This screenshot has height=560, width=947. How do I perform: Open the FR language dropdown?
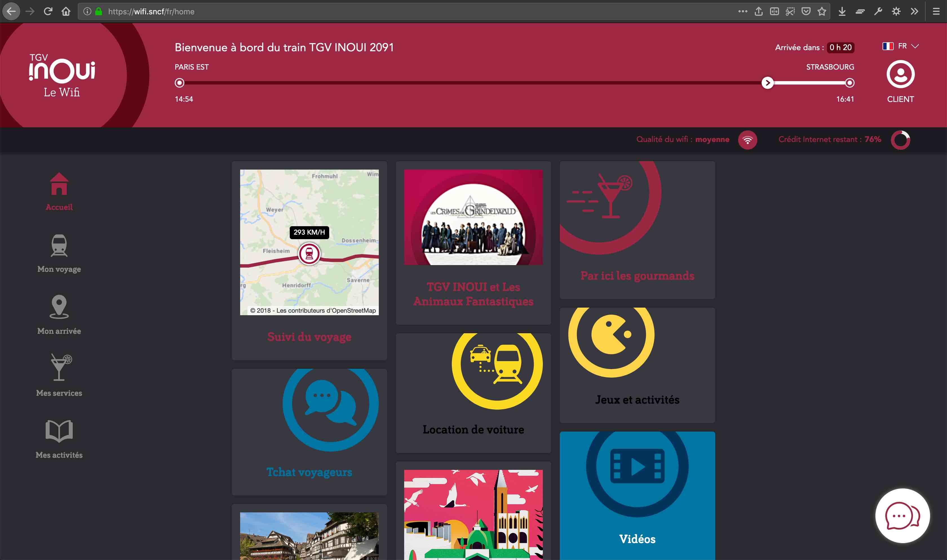click(x=900, y=46)
